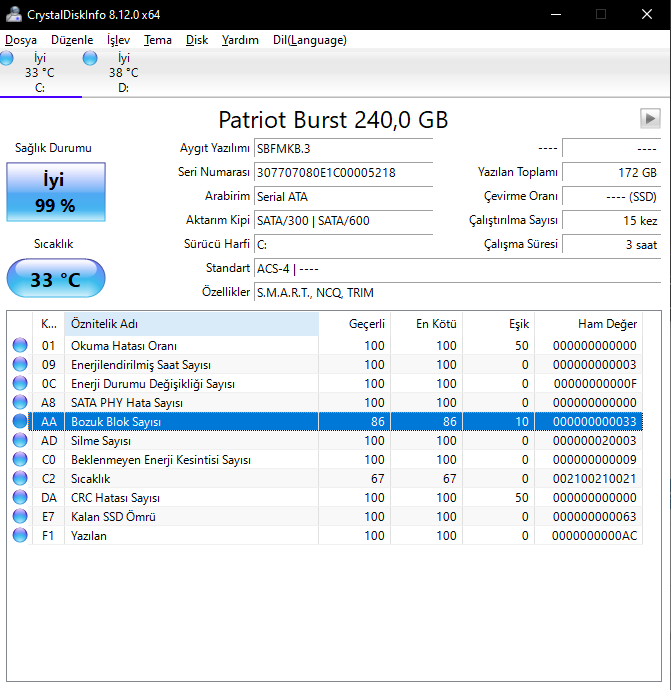This screenshot has height=690, width=671.
Task: Click the Aktarım Kipi field SATA/300 | SATA/600
Action: (x=344, y=220)
